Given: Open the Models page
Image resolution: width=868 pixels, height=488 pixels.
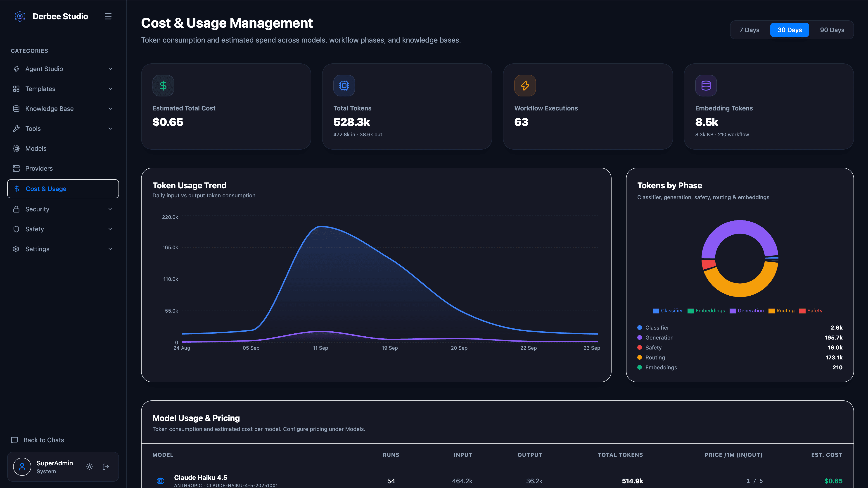Looking at the screenshot, I should pos(63,148).
